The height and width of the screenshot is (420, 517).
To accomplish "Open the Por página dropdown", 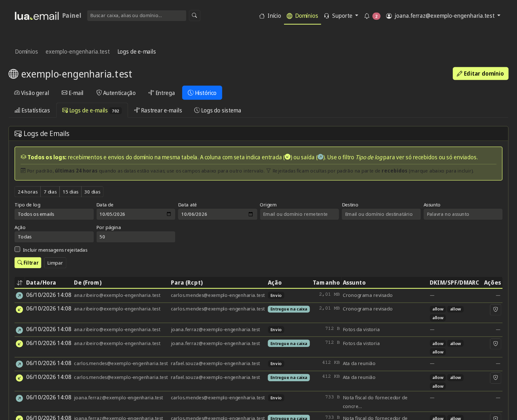I will pyautogui.click(x=136, y=237).
